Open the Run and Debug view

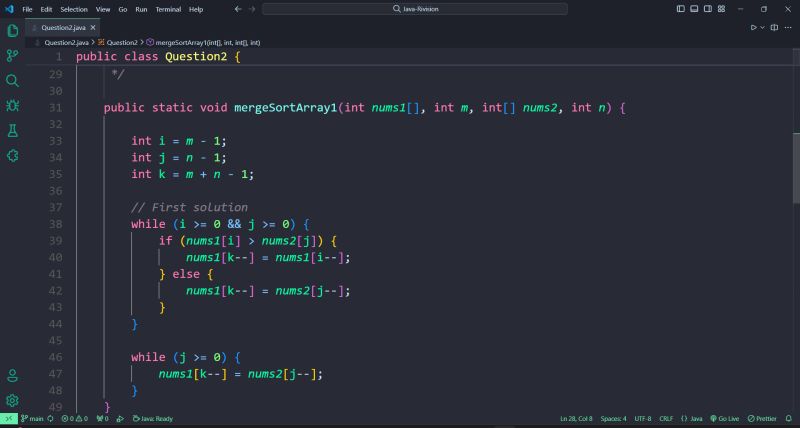(13, 106)
